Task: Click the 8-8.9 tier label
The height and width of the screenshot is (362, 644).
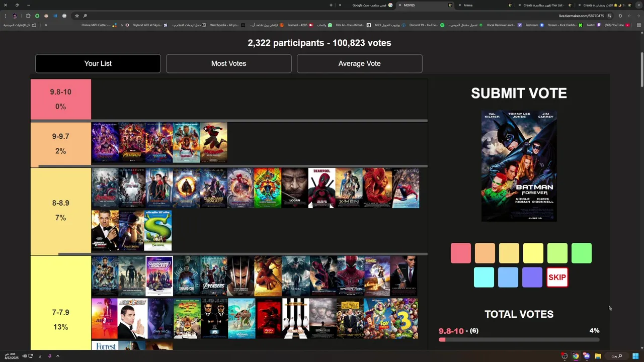Action: [x=61, y=210]
